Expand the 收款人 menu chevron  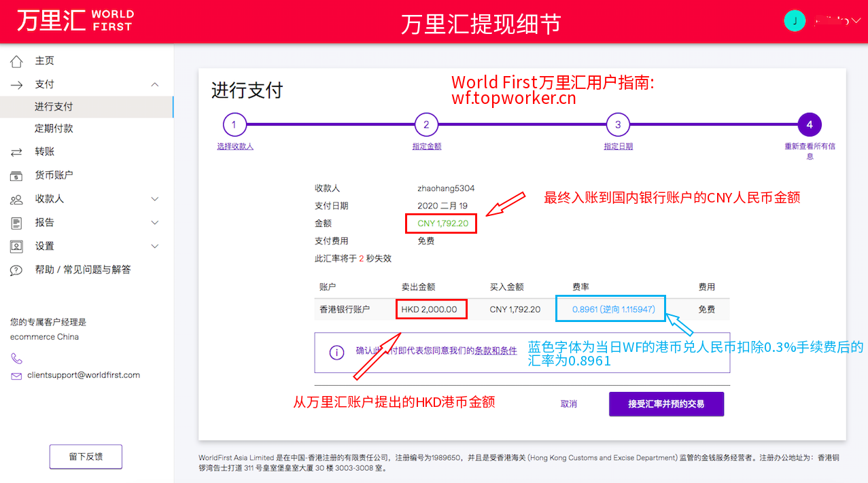click(x=155, y=199)
